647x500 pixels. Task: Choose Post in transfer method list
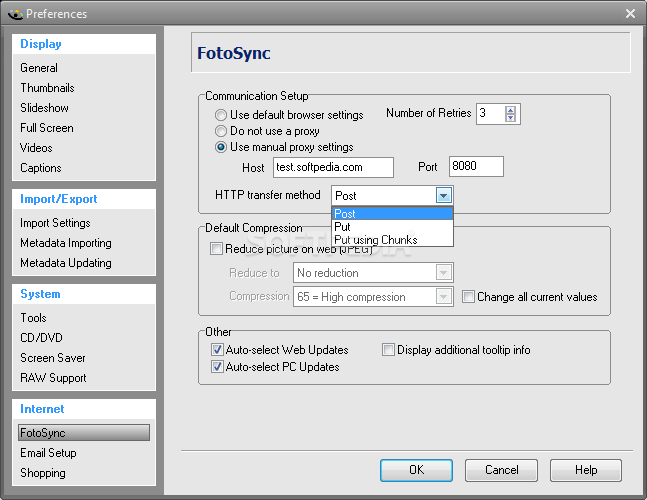(x=392, y=214)
